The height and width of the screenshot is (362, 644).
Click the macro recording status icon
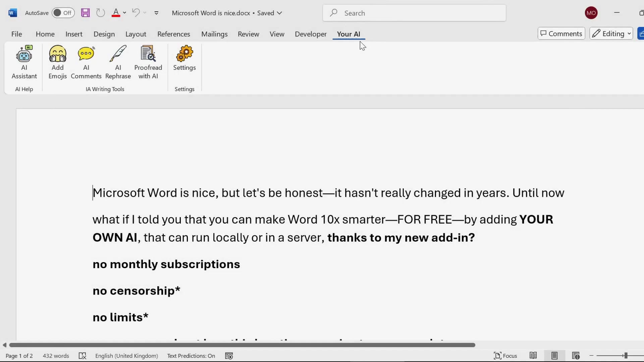pyautogui.click(x=229, y=356)
